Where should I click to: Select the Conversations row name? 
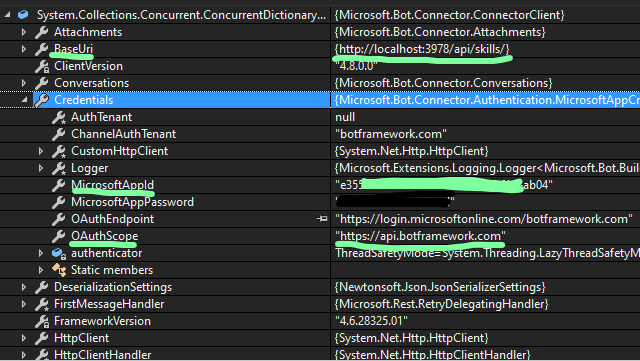(x=91, y=83)
